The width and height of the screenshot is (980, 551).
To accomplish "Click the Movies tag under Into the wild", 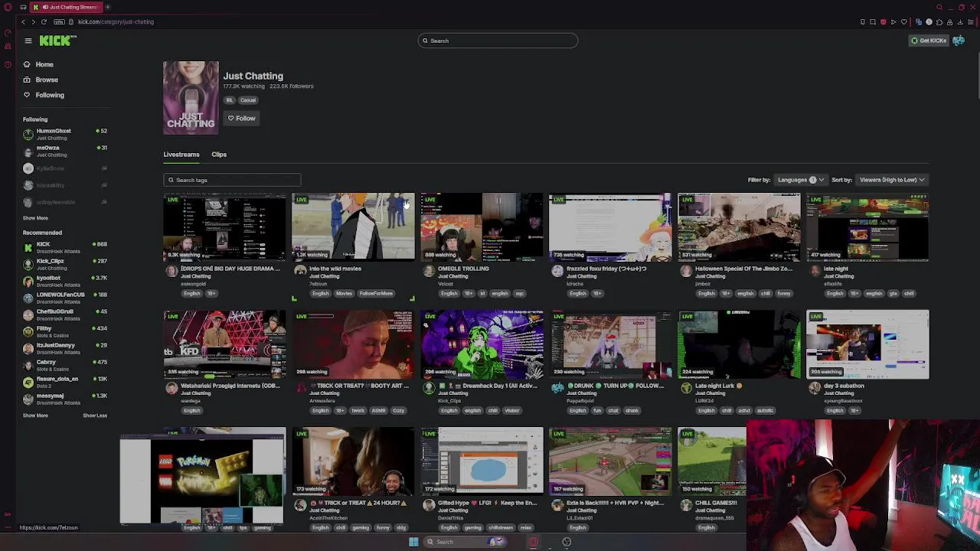I will coord(344,294).
